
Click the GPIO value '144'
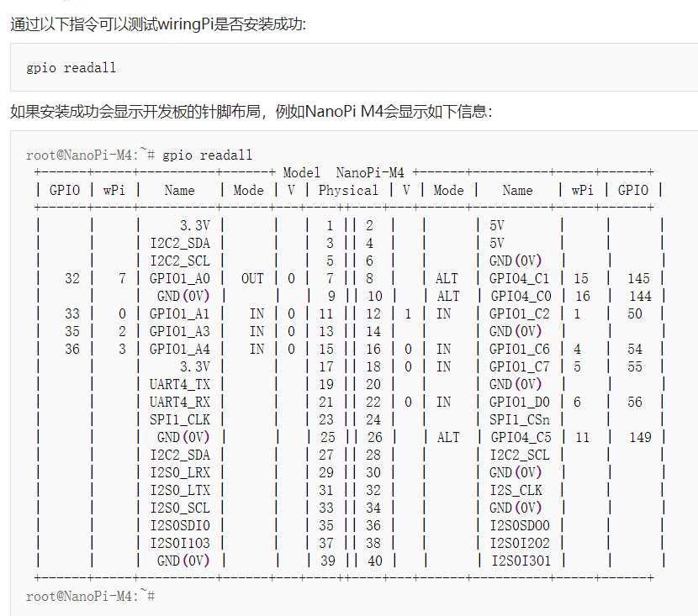[640, 296]
